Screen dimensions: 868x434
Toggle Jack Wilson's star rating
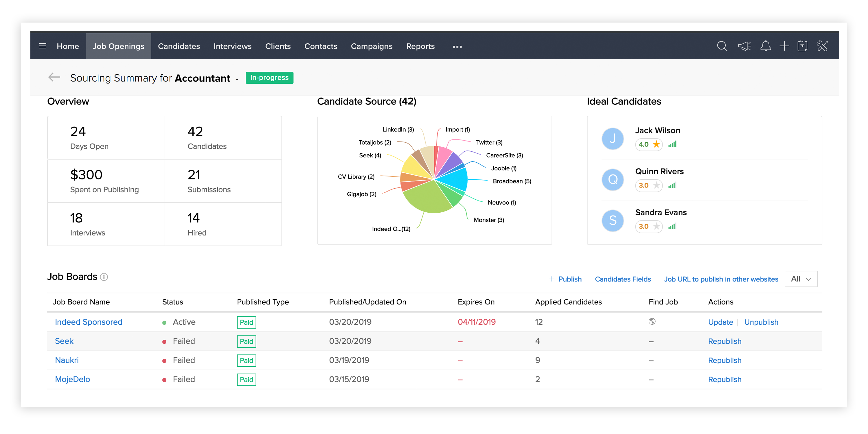(656, 144)
